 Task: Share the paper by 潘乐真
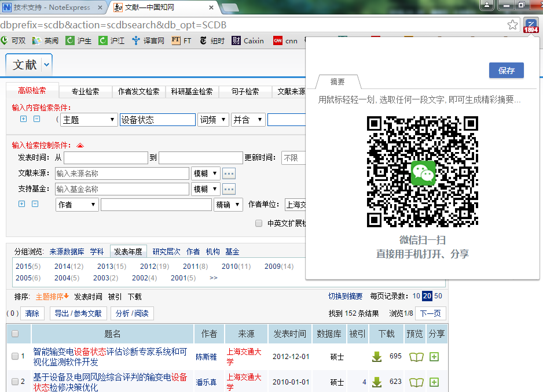tap(434, 382)
